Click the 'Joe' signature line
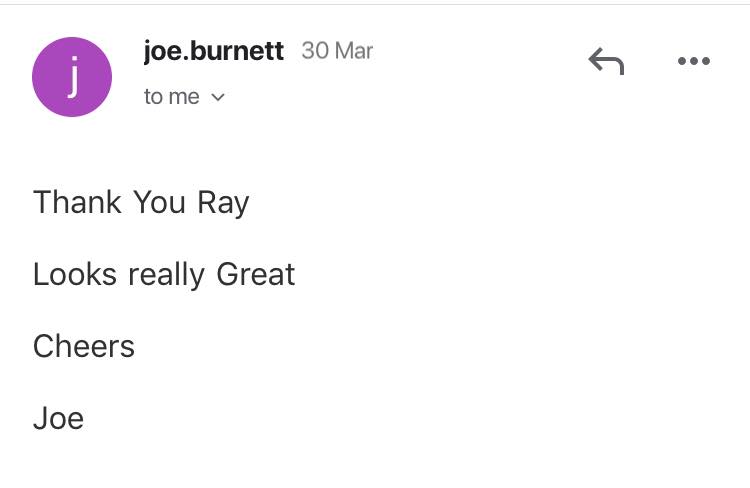Image resolution: width=750 pixels, height=488 pixels. click(58, 419)
